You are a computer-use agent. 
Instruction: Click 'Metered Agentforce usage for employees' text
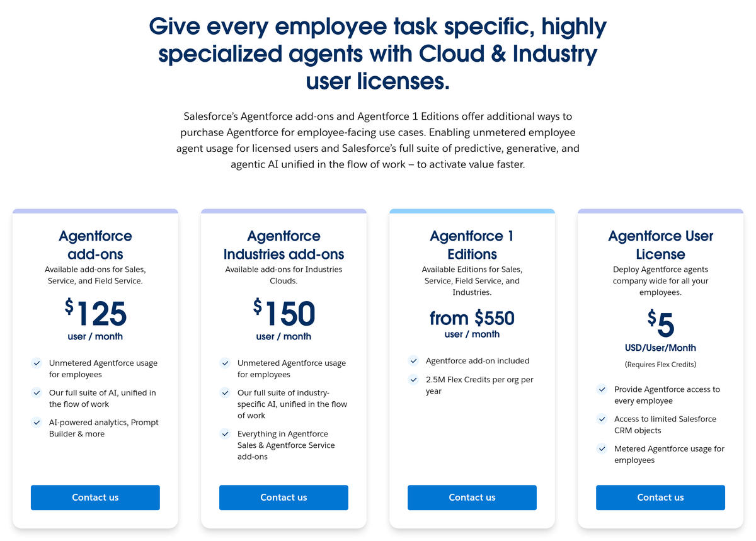[669, 454]
